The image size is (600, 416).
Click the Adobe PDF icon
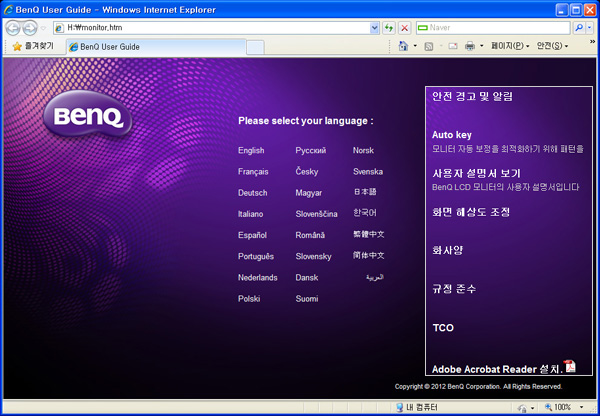569,366
